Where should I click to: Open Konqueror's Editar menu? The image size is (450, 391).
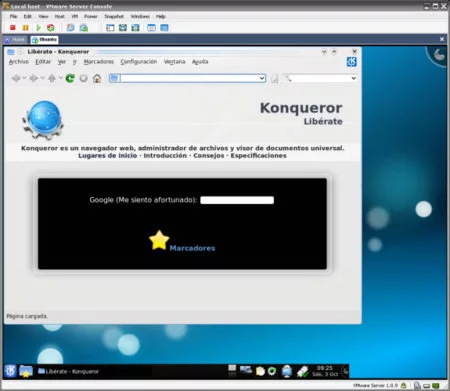pos(43,62)
